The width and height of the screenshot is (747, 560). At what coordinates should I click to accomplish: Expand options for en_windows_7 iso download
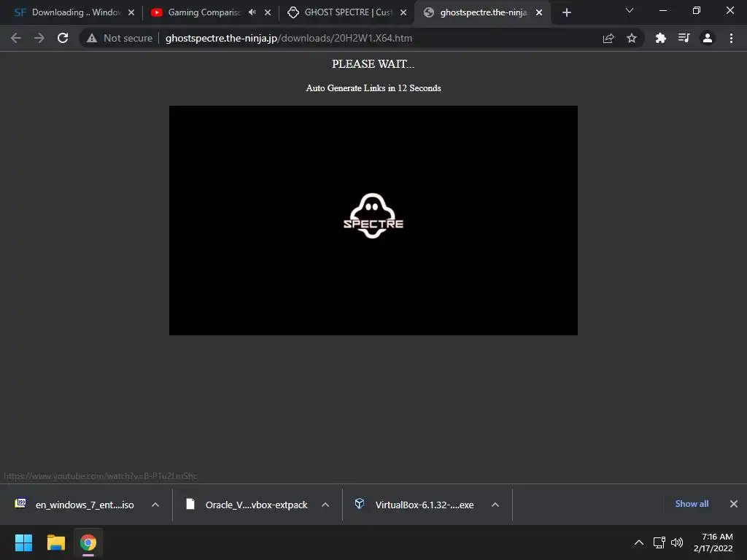(x=155, y=505)
